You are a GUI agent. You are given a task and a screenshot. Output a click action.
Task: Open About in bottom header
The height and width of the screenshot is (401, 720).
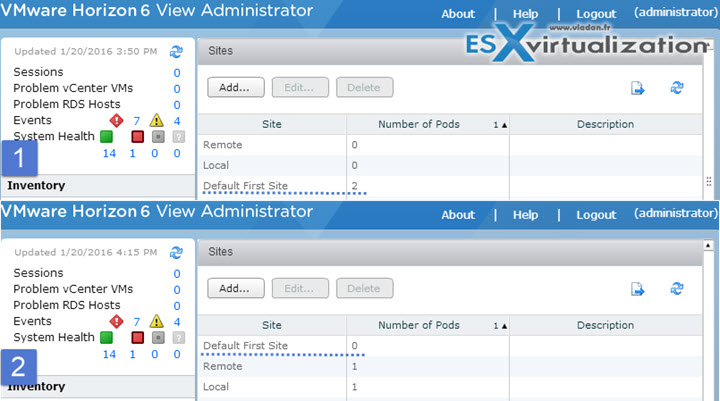pos(458,215)
